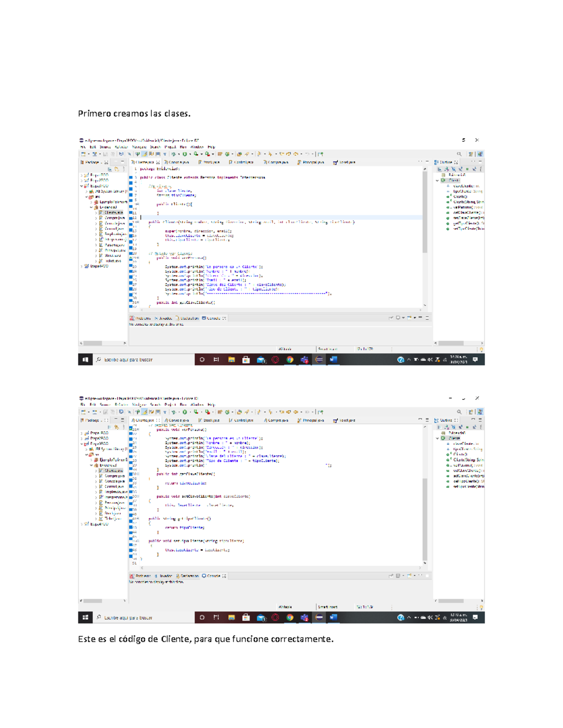Click the Opera icon in the first screenshot's taskbar
Viewport: 563px width, 728px height.
[275, 360]
